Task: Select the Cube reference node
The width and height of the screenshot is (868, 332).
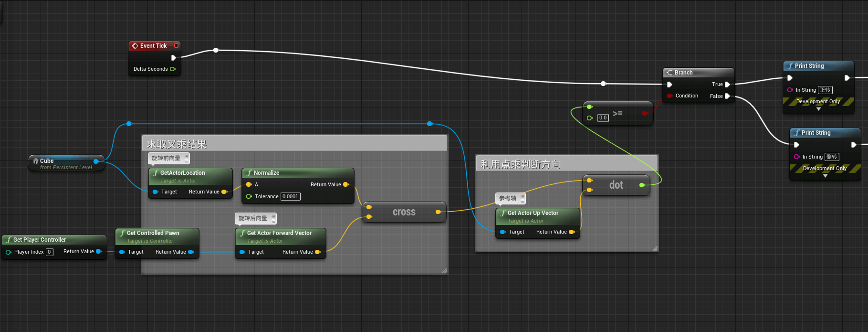Action: [66, 163]
